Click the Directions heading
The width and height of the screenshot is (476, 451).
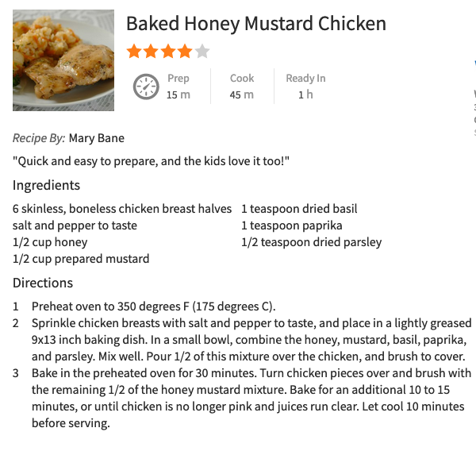(43, 283)
